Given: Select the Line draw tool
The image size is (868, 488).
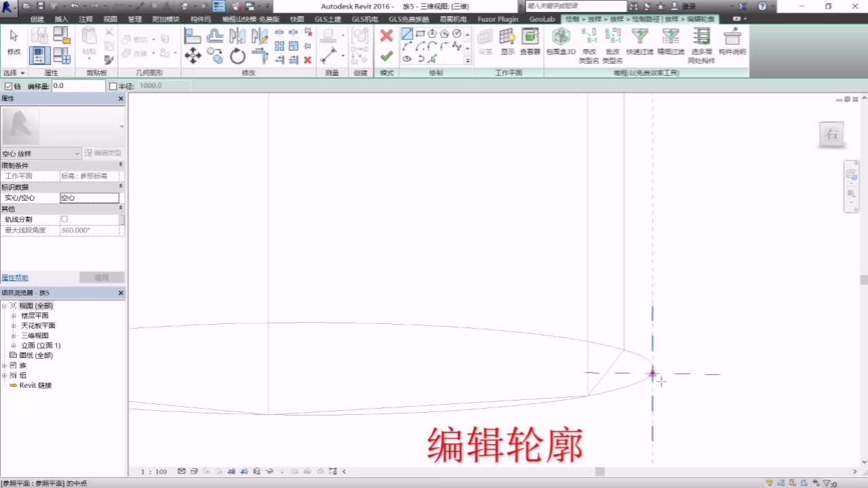Looking at the screenshot, I should [407, 33].
